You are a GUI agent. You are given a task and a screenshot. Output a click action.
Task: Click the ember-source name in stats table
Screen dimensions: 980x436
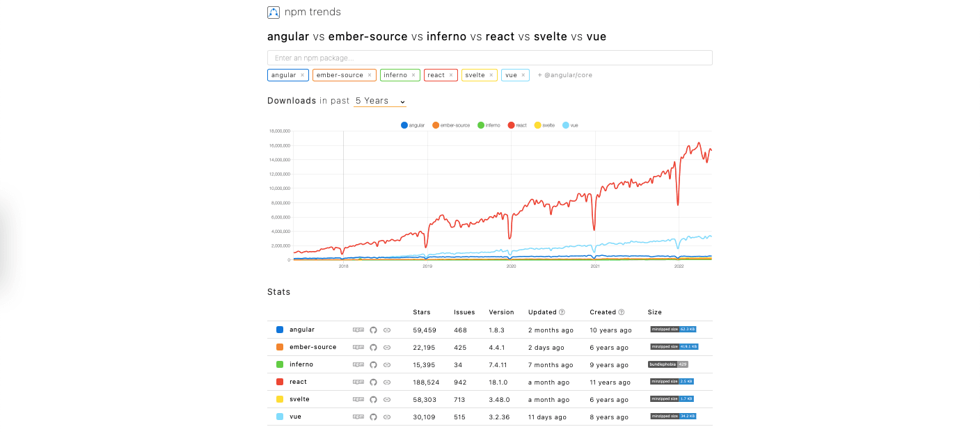pyautogui.click(x=313, y=347)
